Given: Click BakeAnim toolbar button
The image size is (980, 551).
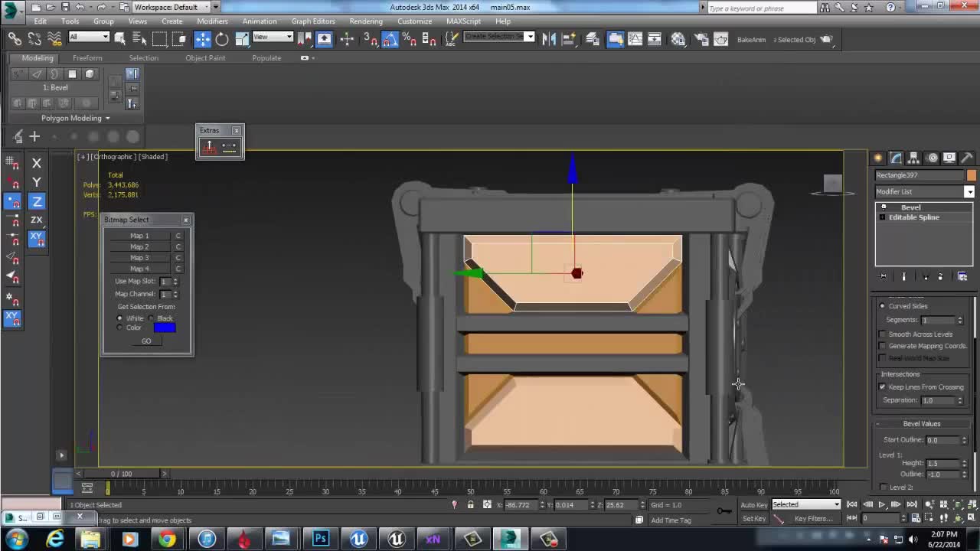Looking at the screenshot, I should pyautogui.click(x=751, y=40).
